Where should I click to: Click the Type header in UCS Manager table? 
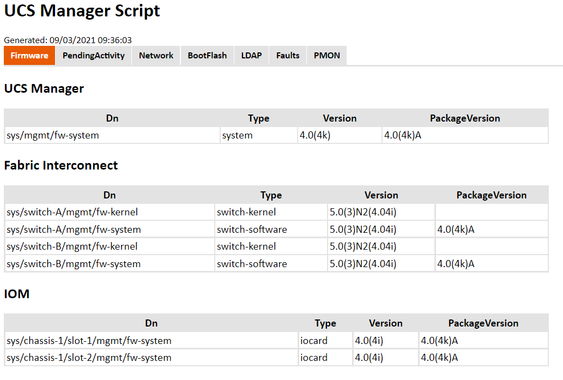(x=259, y=118)
